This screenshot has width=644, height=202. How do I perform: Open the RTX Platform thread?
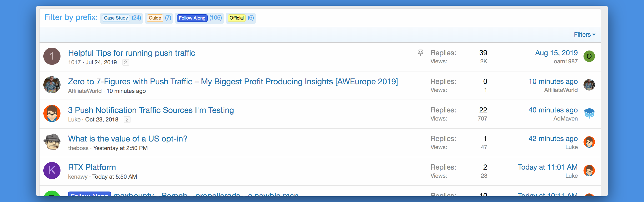[92, 167]
